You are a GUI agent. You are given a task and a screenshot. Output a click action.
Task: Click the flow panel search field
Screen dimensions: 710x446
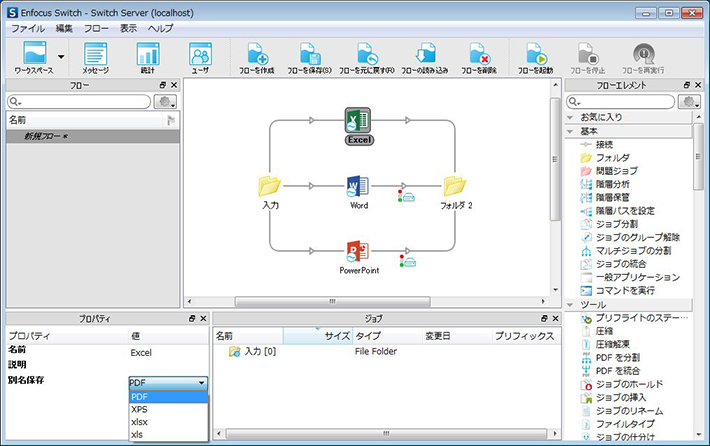click(x=79, y=101)
